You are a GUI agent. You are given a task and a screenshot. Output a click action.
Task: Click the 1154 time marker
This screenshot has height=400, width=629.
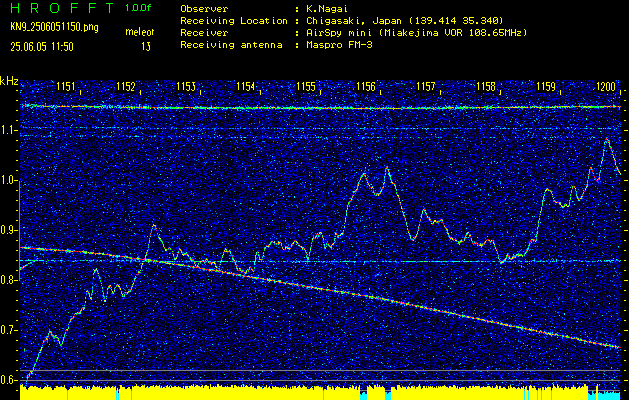[x=246, y=86]
